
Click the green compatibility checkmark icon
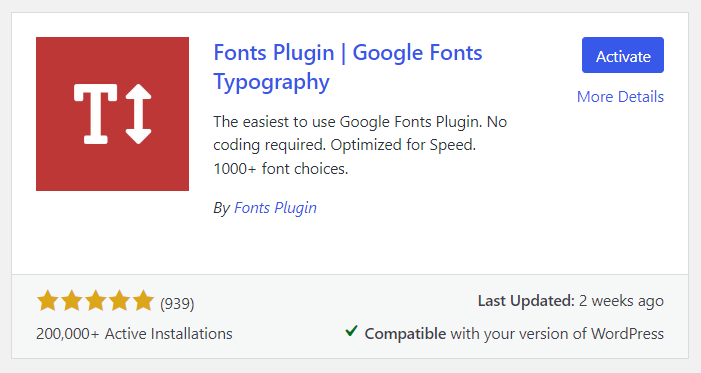pos(351,331)
